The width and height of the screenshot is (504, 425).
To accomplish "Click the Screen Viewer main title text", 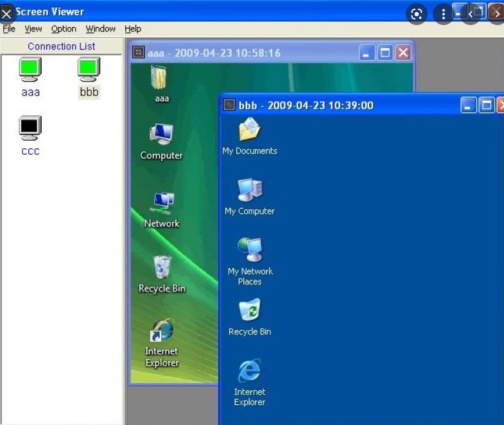I will point(50,12).
